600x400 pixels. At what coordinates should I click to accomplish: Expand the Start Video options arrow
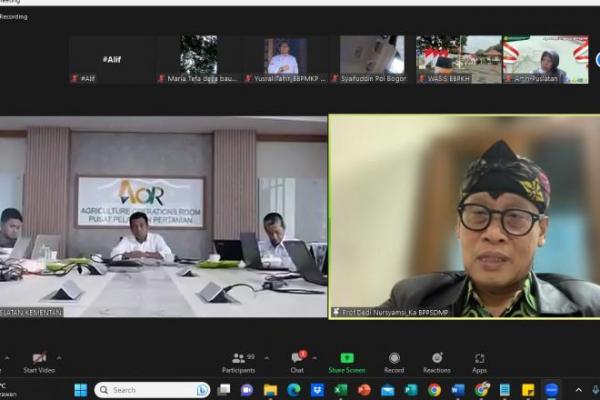[59, 358]
